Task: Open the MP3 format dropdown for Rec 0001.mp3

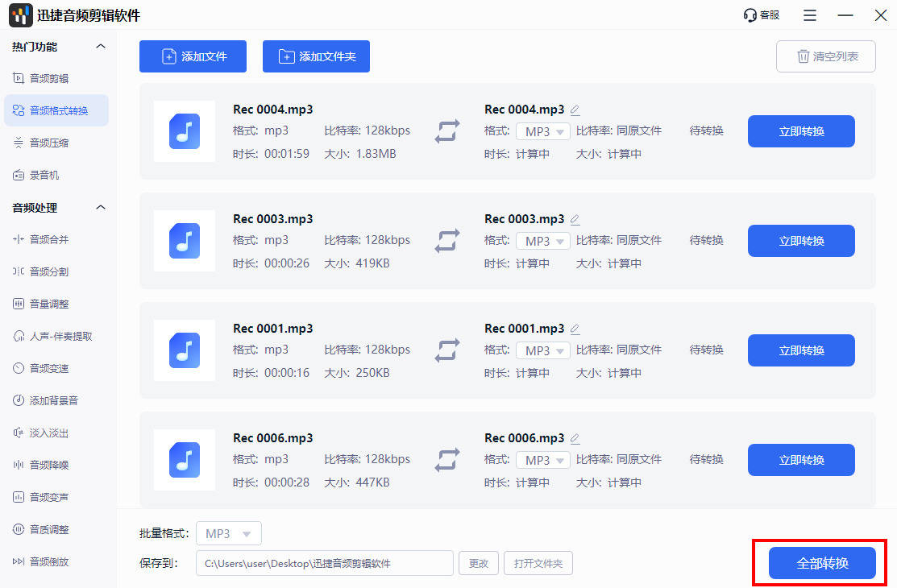Action: click(x=543, y=350)
